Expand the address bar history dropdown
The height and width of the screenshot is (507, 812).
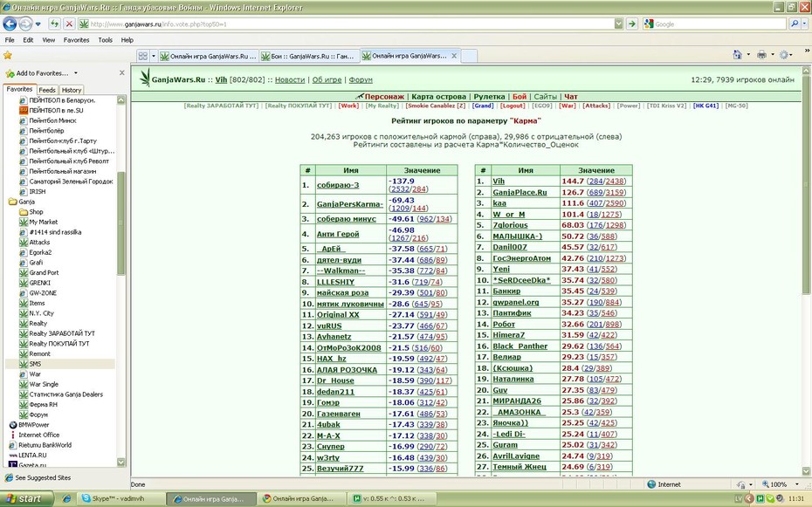tap(619, 24)
